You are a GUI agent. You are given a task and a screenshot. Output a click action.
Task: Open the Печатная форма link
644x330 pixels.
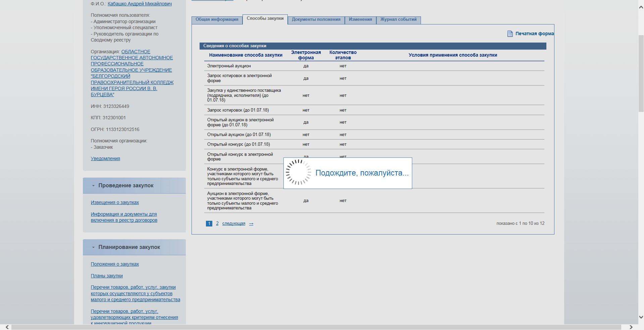[x=534, y=34]
